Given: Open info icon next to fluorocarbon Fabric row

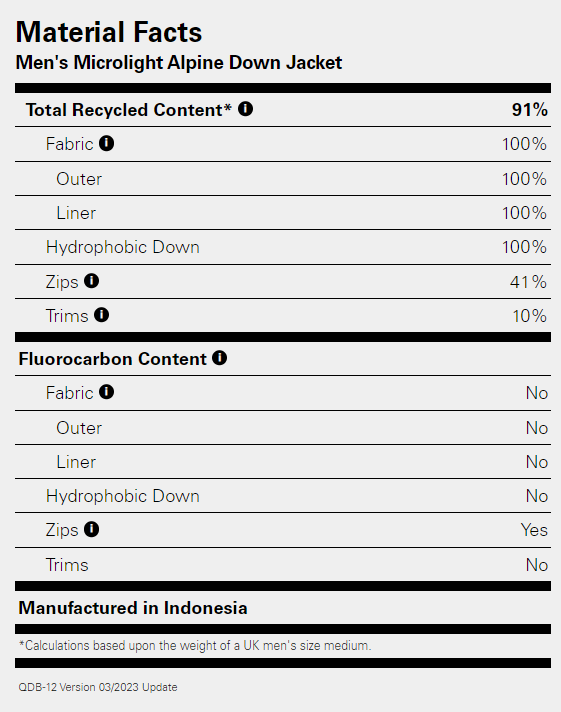Looking at the screenshot, I should tap(107, 392).
